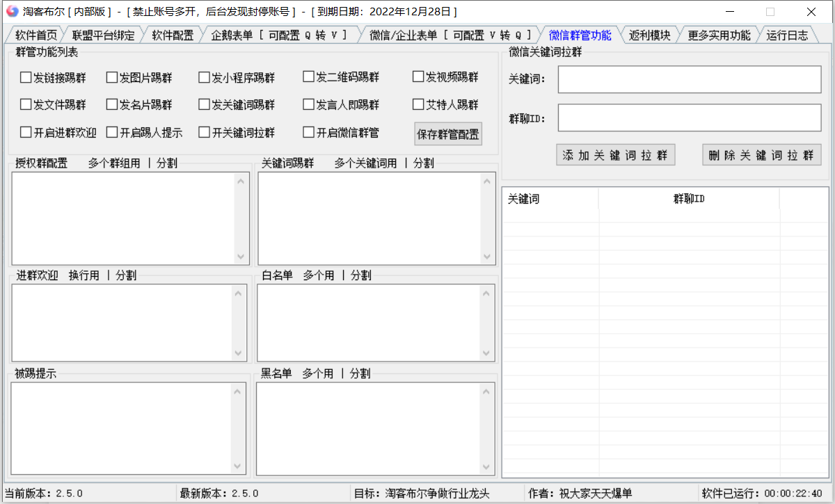Click inside the 被踢提示 text area

(121, 429)
